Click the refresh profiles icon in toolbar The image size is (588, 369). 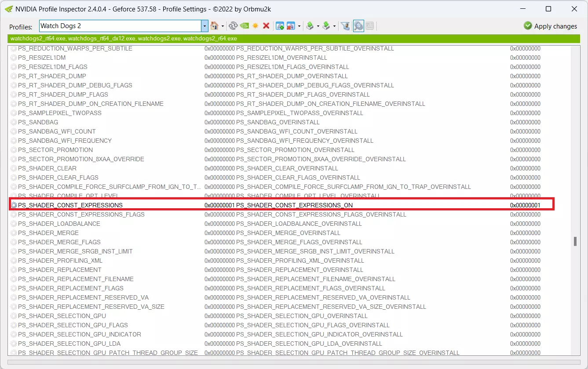click(x=233, y=26)
